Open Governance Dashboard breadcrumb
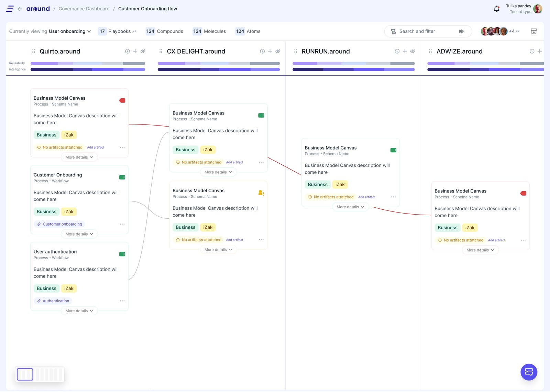The height and width of the screenshot is (392, 550). (84, 9)
